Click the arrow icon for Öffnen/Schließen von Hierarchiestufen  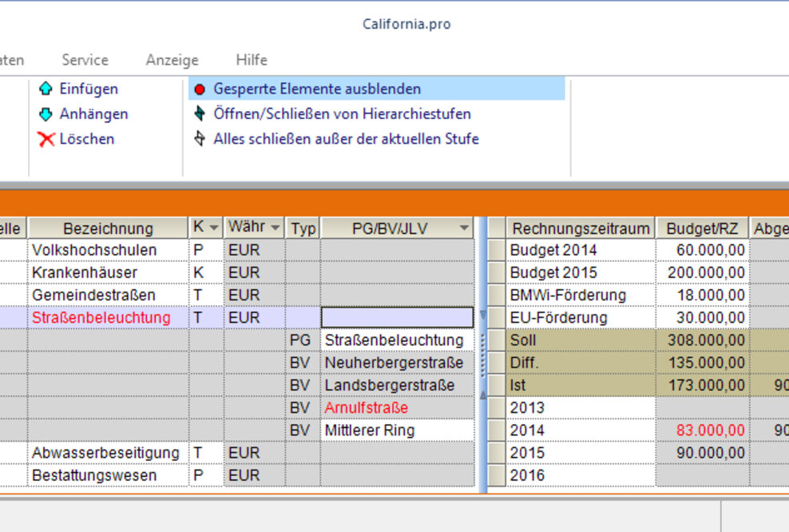200,113
